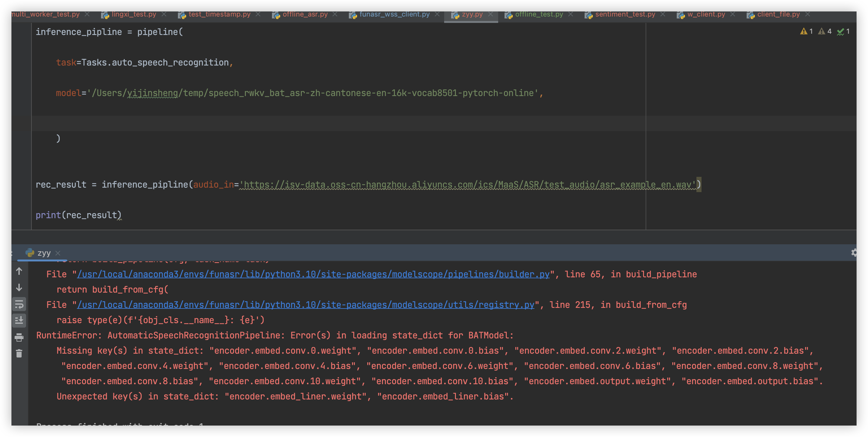The width and height of the screenshot is (868, 437).
Task: Open the test_timestamp.py editor tab
Action: [x=214, y=14]
